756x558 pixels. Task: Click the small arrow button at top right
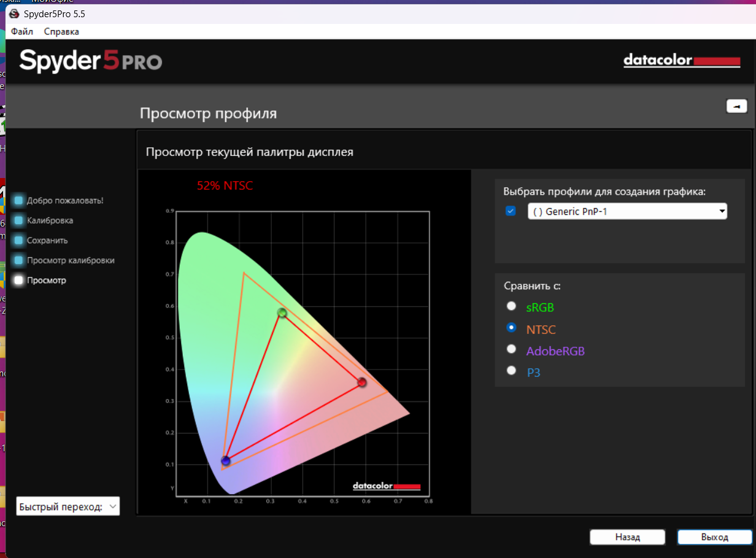point(736,106)
